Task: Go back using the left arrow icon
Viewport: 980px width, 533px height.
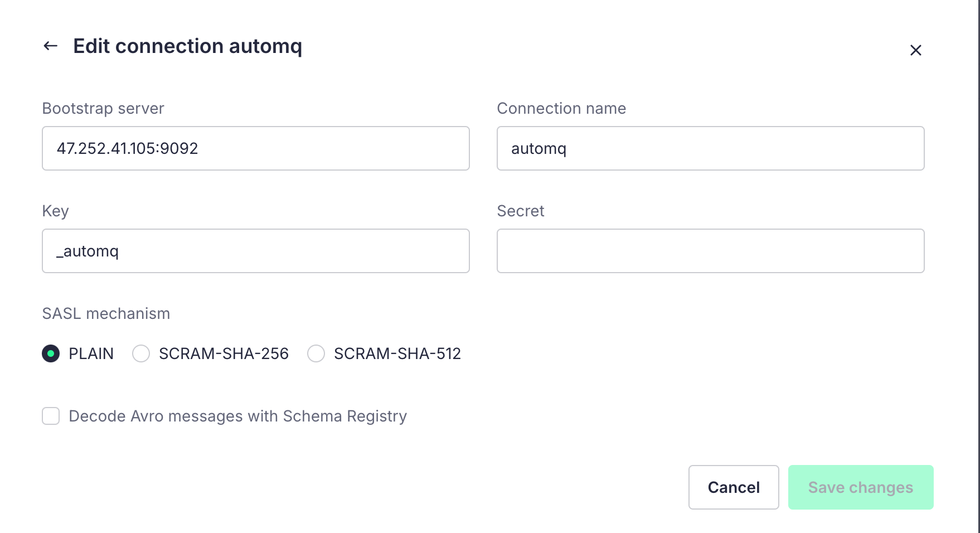Action: click(x=51, y=46)
